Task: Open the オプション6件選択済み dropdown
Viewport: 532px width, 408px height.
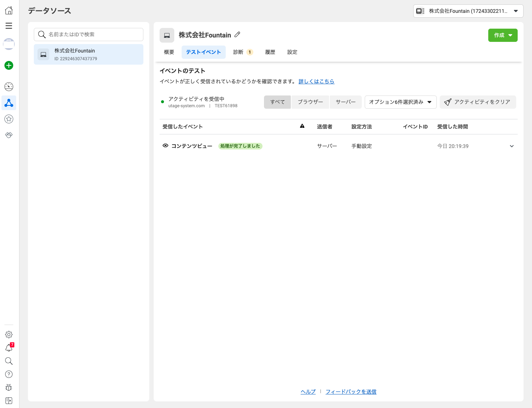Action: [400, 102]
